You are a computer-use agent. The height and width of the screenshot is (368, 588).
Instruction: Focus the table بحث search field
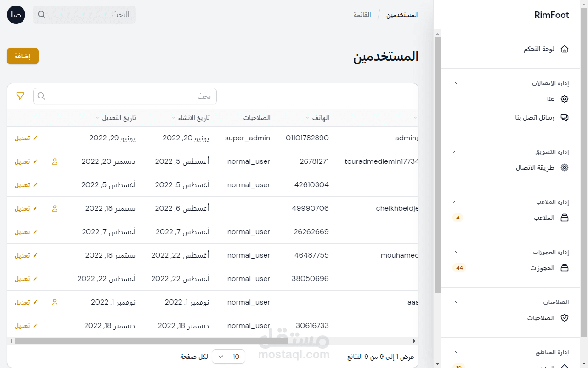pyautogui.click(x=125, y=96)
